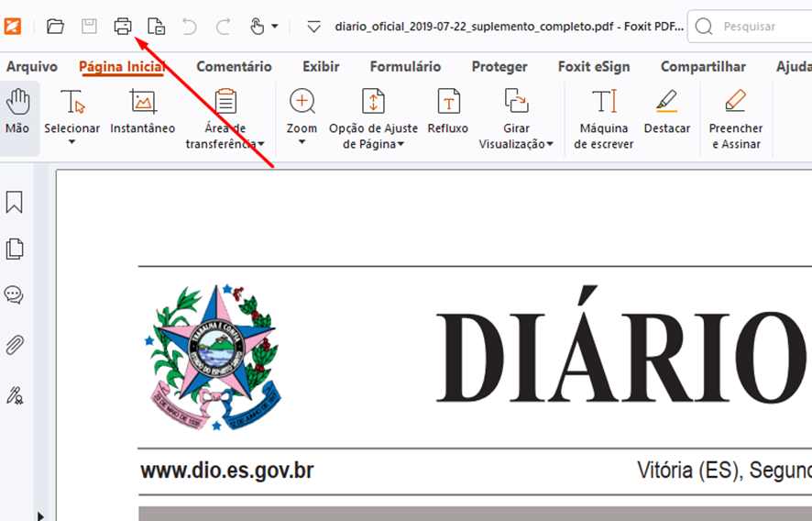Redo the last action
This screenshot has width=812, height=521.
tap(224, 26)
